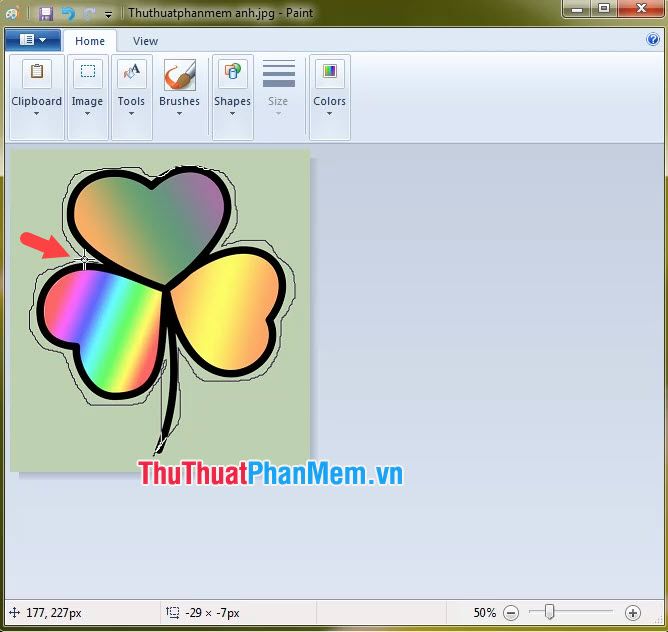Expand the Brushes dropdown arrow
The image size is (668, 632).
179,114
